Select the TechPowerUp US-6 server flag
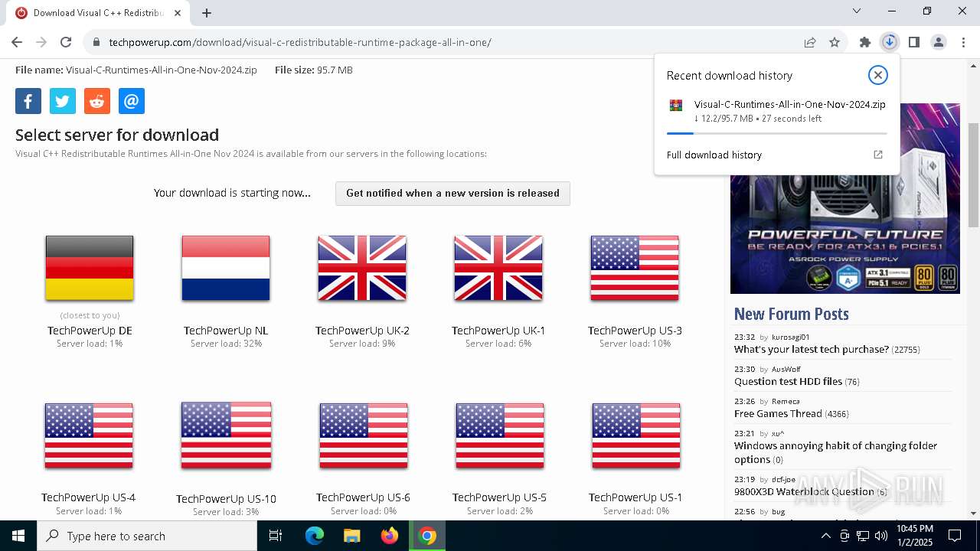The height and width of the screenshot is (551, 980). [x=364, y=435]
